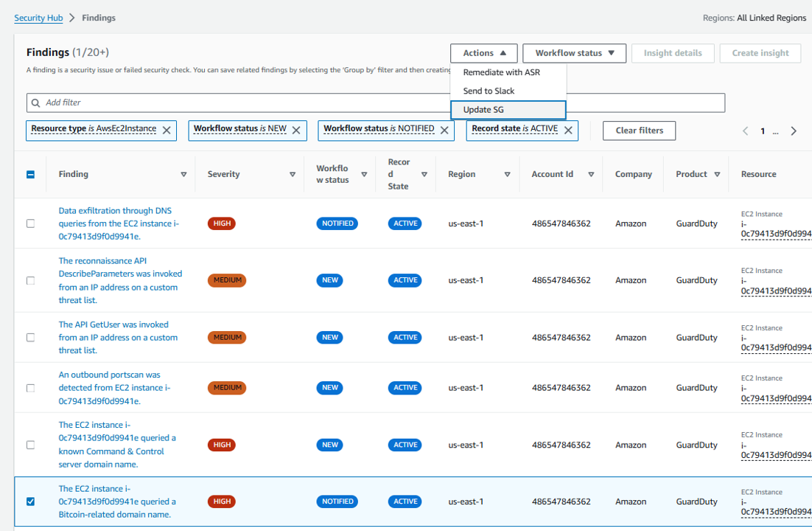Image resolution: width=812 pixels, height=531 pixels.
Task: Uncheck the Bitcoin-related domain finding row
Action: pyautogui.click(x=30, y=502)
